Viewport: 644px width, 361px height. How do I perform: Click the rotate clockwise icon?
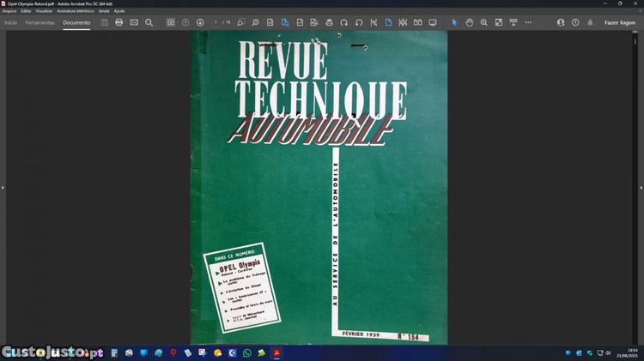point(344,22)
